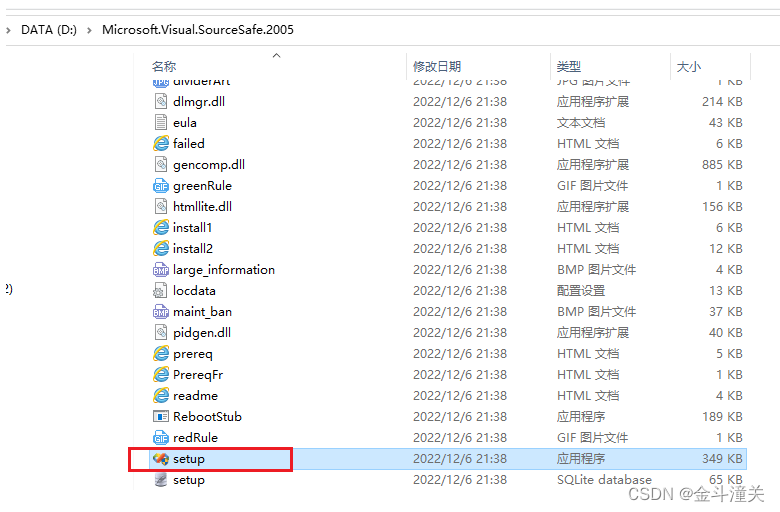Select the gencomp.dll file name
The height and width of the screenshot is (512, 780).
pos(209,165)
